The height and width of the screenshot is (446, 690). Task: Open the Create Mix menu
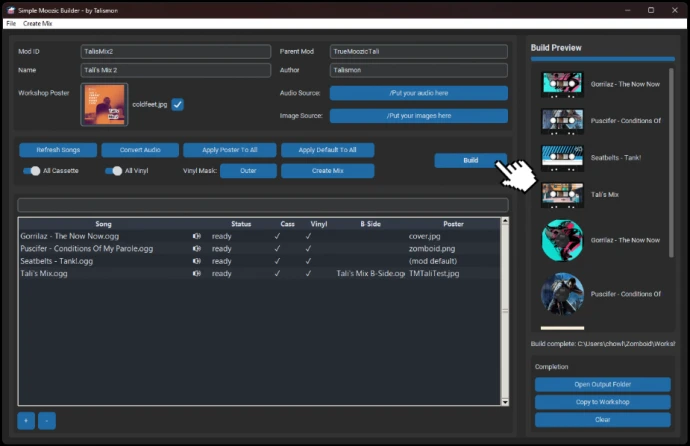(x=38, y=22)
